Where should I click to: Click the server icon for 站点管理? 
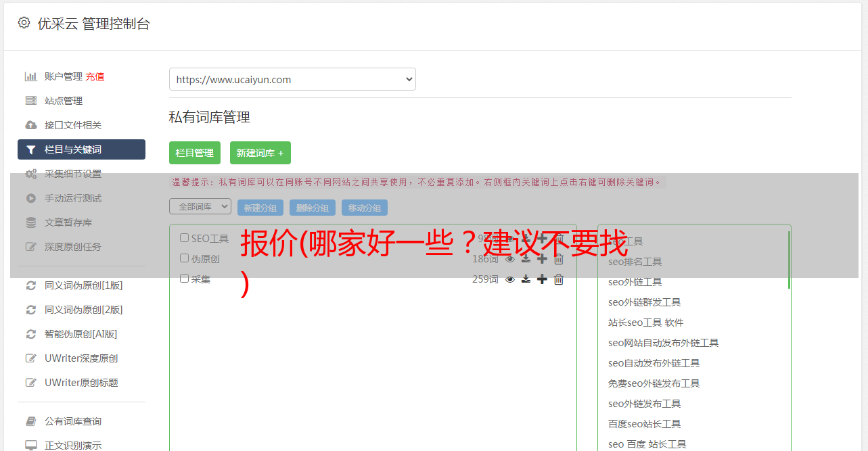pos(30,101)
